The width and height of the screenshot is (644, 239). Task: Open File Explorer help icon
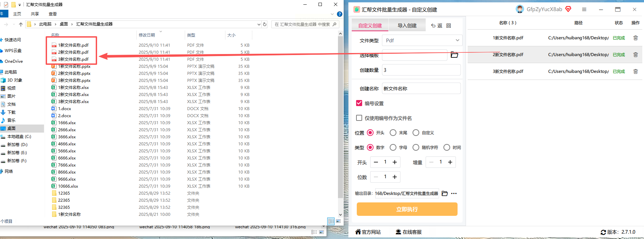pos(339,14)
